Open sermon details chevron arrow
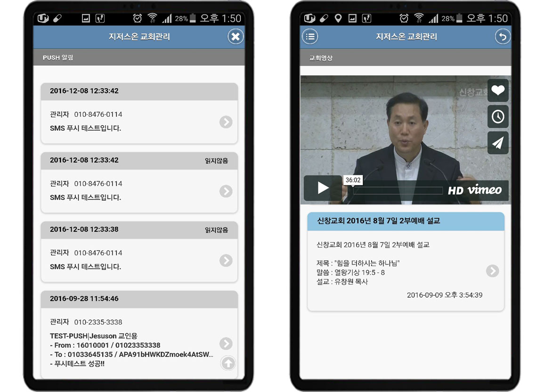 point(492,271)
